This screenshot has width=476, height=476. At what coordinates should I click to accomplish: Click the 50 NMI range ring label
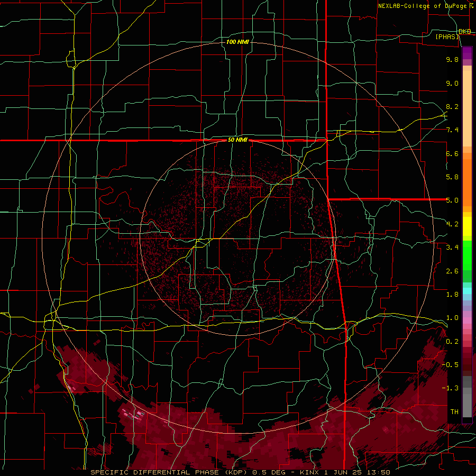[237, 140]
